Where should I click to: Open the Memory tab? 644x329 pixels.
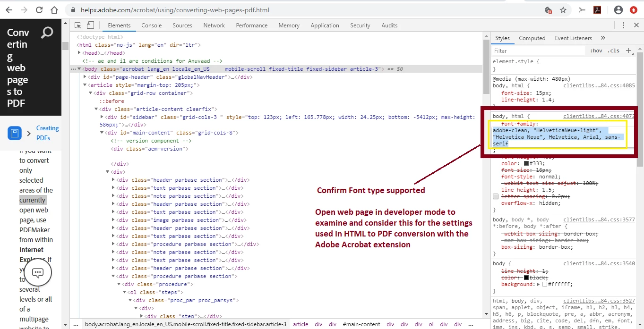[x=289, y=25]
